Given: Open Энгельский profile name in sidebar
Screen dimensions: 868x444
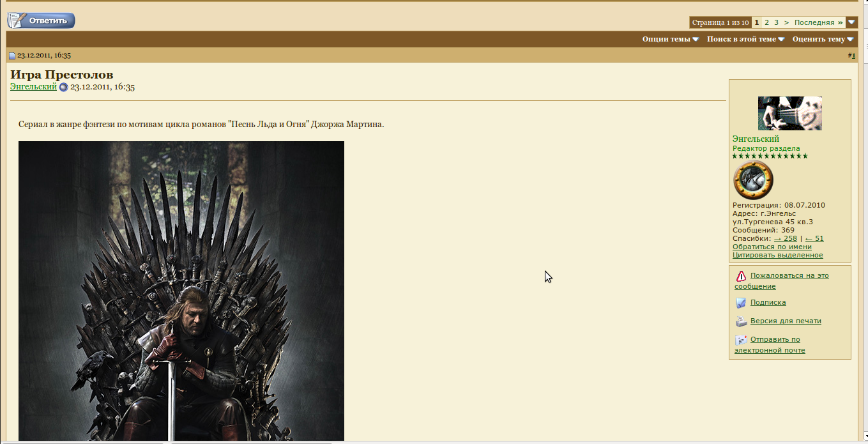Looking at the screenshot, I should point(756,139).
